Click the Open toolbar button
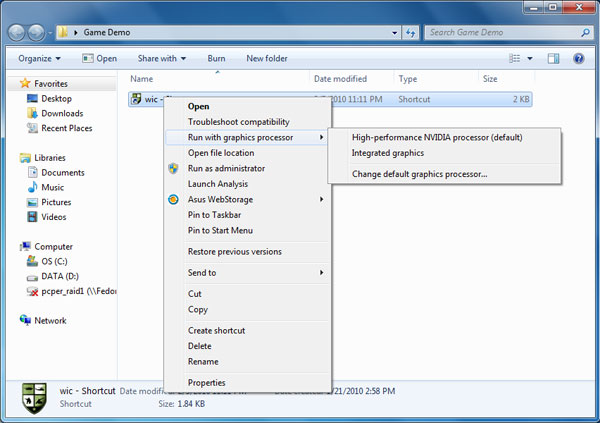 point(99,59)
